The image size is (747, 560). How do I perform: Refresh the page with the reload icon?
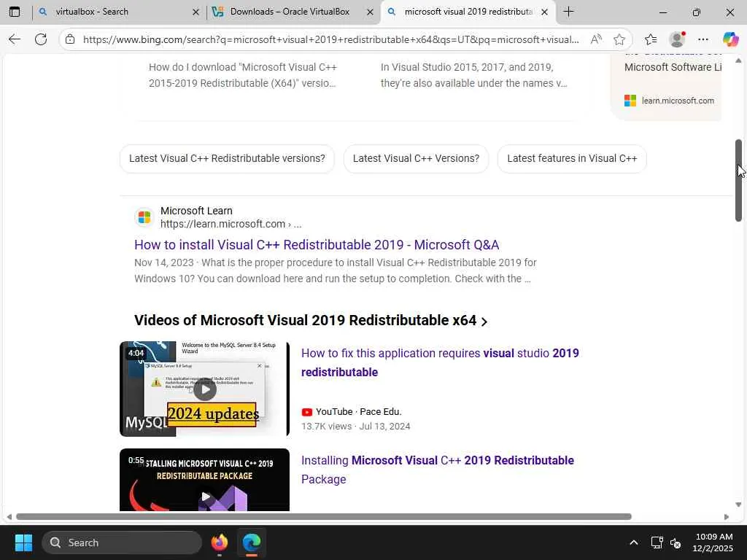pyautogui.click(x=41, y=39)
